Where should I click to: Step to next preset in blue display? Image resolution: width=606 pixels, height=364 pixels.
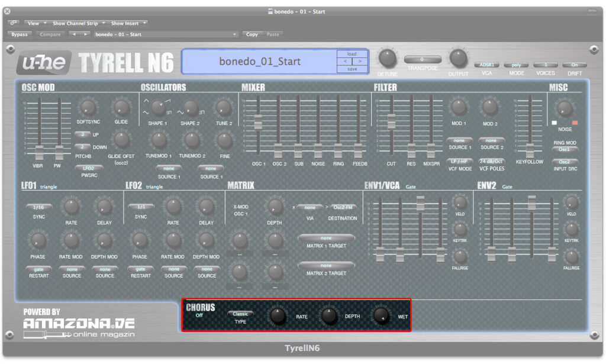360,62
